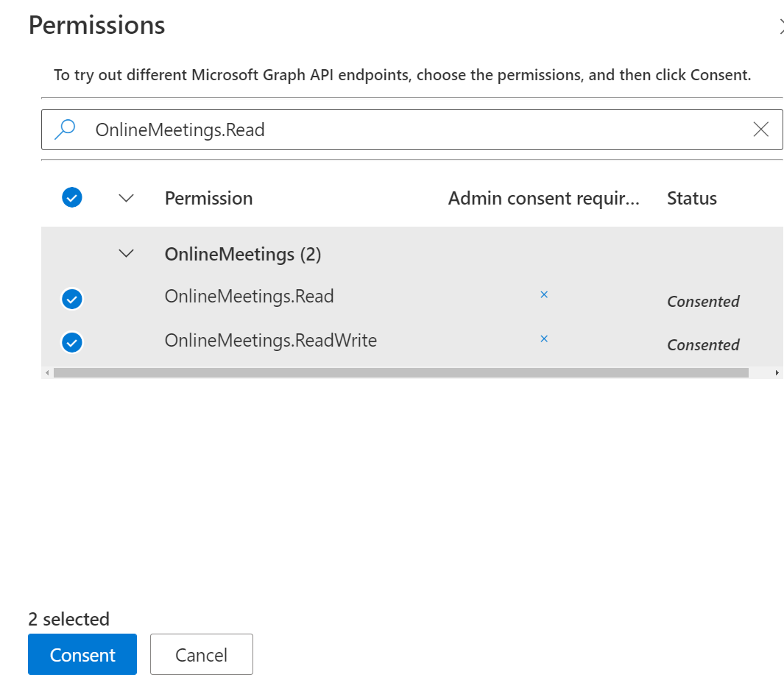
Task: Click the Status column header
Action: click(x=692, y=199)
